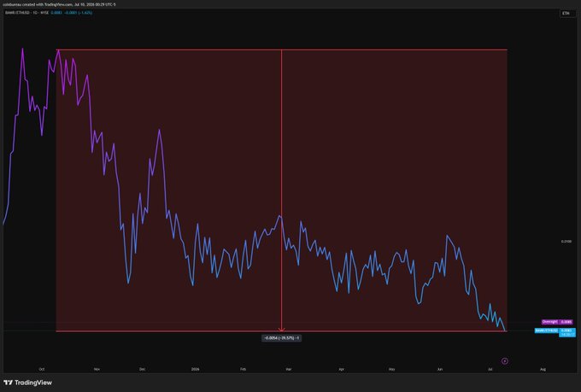Click the Jun label on the time axis

point(440,369)
